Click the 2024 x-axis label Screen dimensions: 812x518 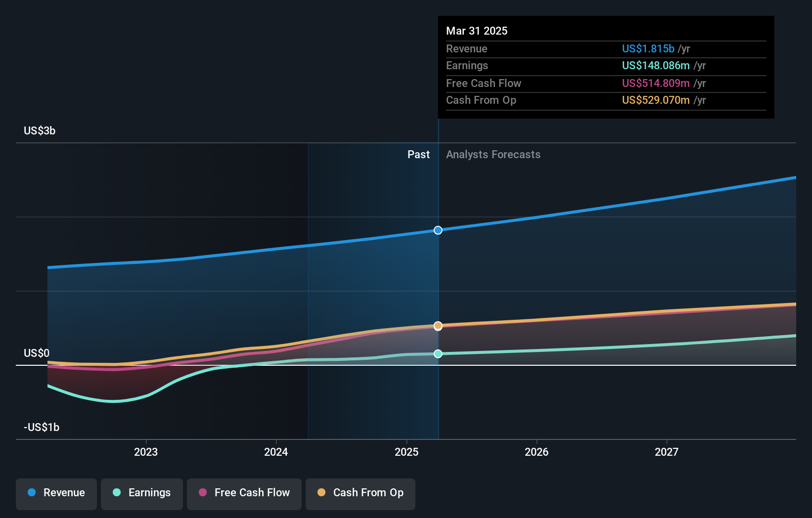(x=276, y=452)
